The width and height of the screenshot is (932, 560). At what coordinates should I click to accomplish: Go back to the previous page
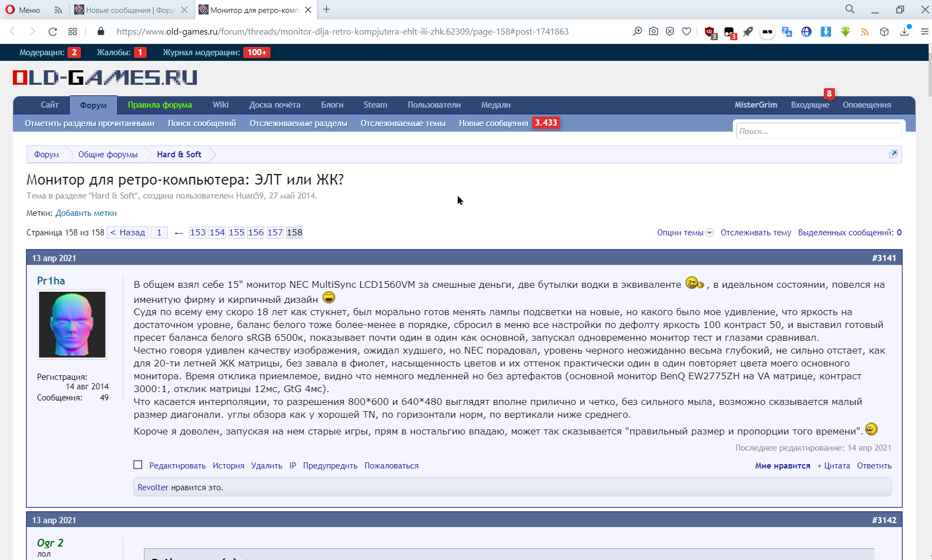point(13,32)
